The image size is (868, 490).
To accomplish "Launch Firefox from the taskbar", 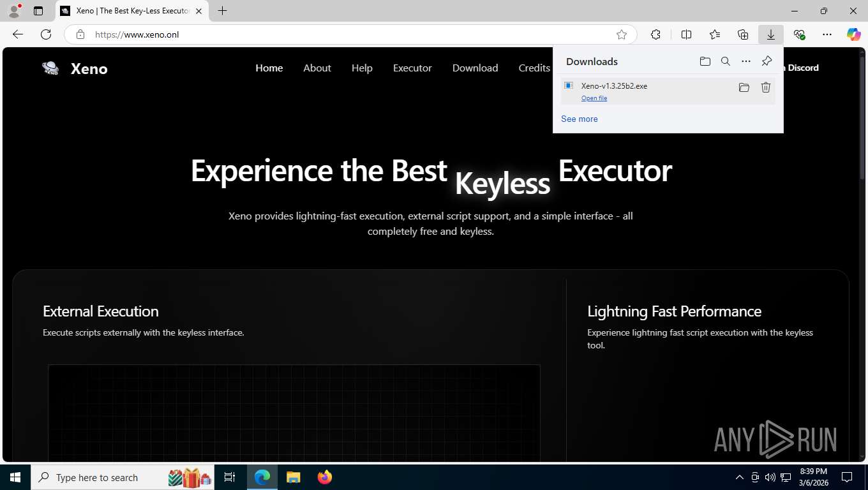I will click(325, 477).
